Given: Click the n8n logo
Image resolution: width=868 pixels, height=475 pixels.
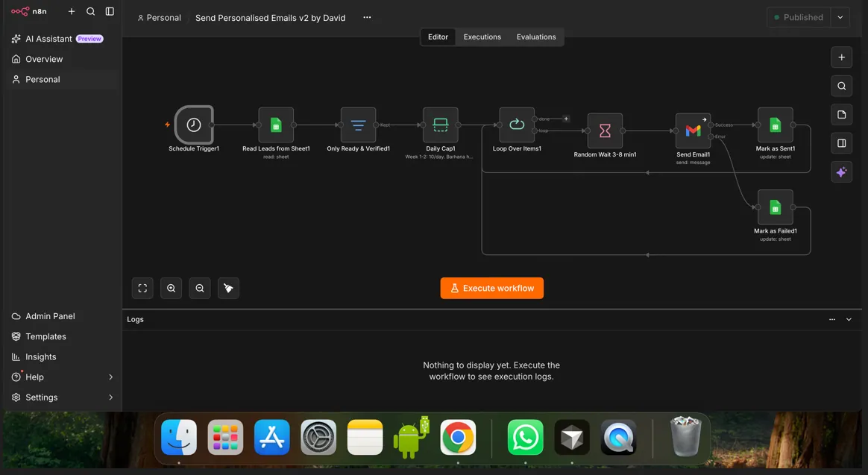Looking at the screenshot, I should [x=29, y=11].
